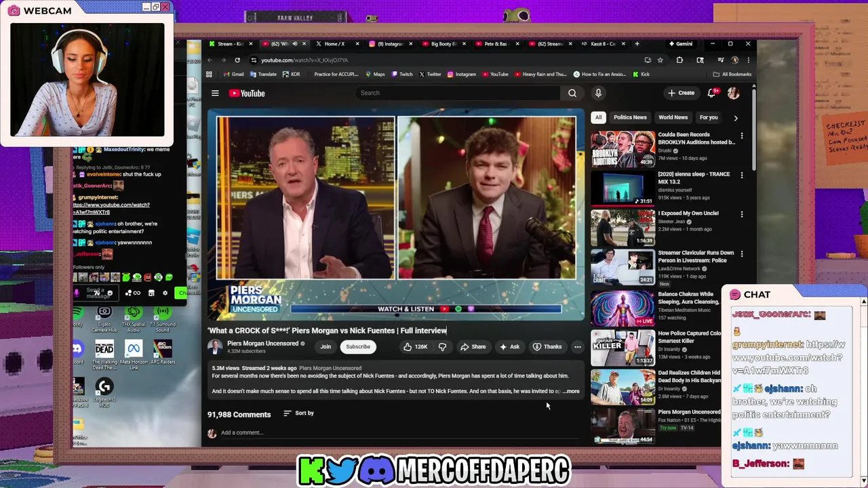The width and height of the screenshot is (868, 488).
Task: Open the Chrome three-dot menu
Action: coord(748,60)
